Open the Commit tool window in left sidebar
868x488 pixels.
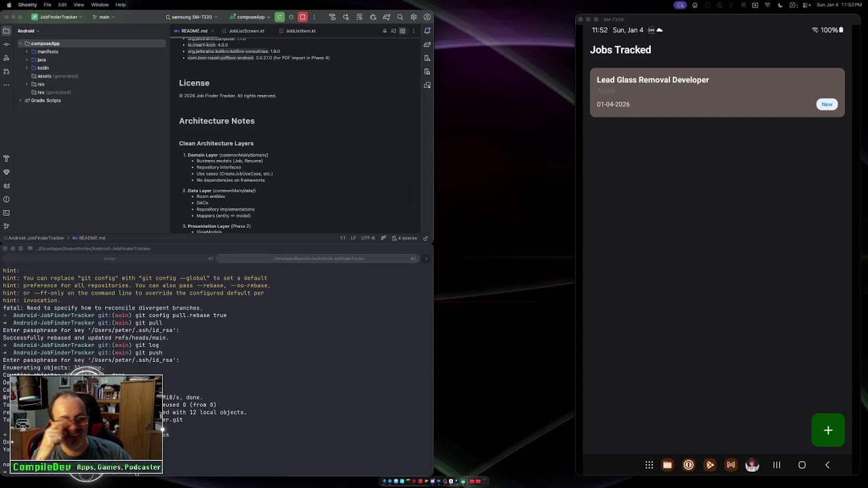coord(6,44)
